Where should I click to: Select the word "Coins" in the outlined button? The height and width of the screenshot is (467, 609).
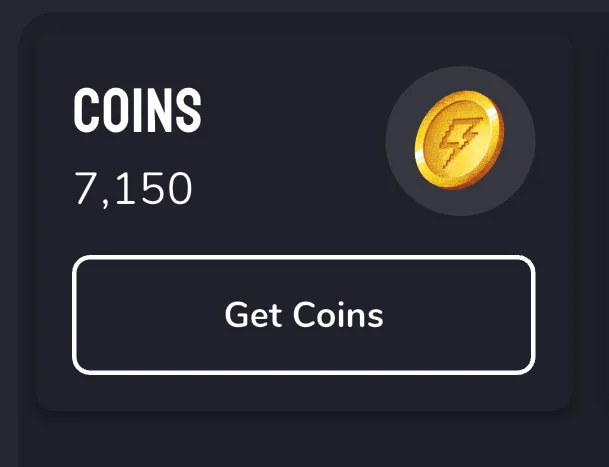tap(338, 315)
